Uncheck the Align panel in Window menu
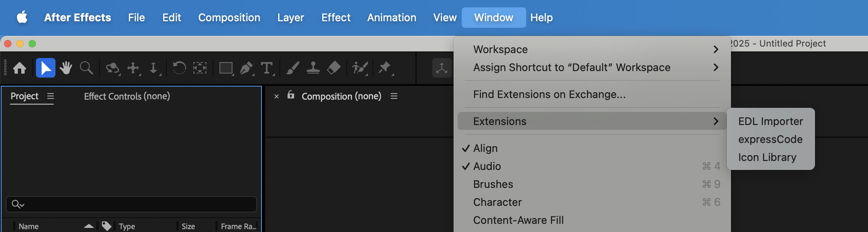Image resolution: width=868 pixels, height=232 pixels. tap(485, 148)
